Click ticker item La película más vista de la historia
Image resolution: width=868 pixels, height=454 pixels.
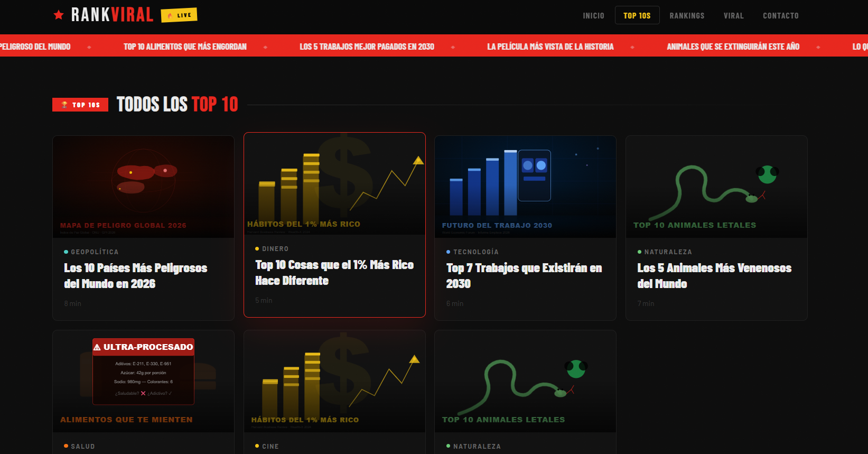tap(550, 47)
